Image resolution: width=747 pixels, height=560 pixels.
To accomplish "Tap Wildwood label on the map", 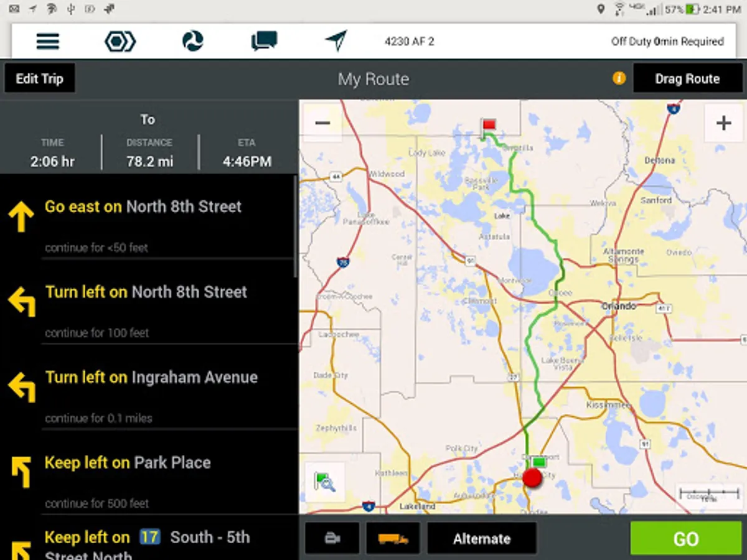I will (387, 174).
